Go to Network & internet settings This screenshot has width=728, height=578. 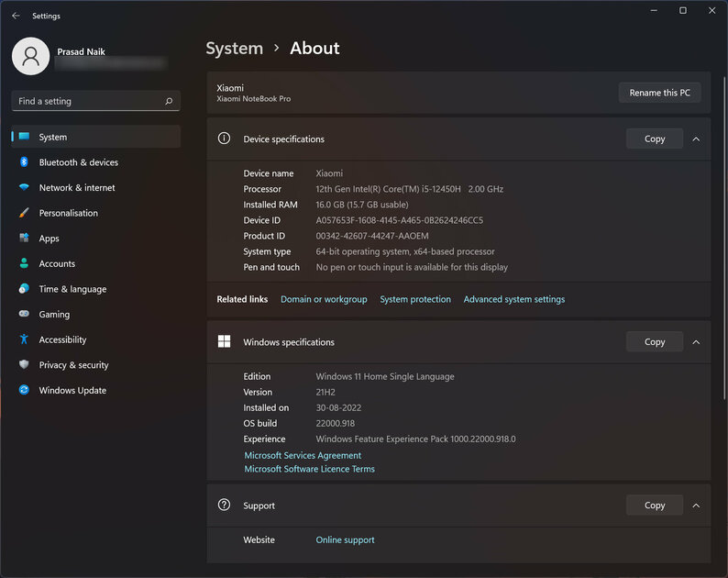point(96,187)
